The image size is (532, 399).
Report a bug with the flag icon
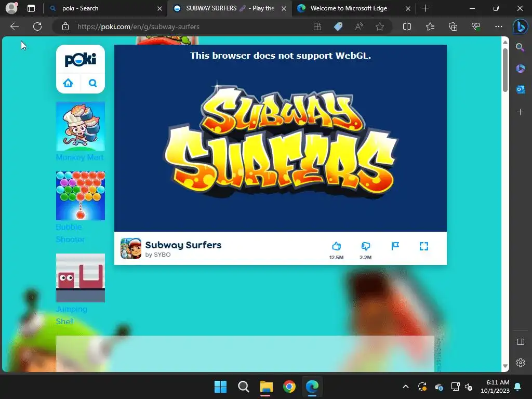(x=395, y=246)
